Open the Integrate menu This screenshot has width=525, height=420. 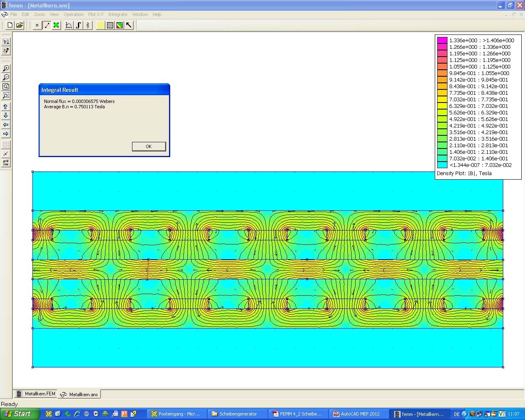tap(118, 14)
